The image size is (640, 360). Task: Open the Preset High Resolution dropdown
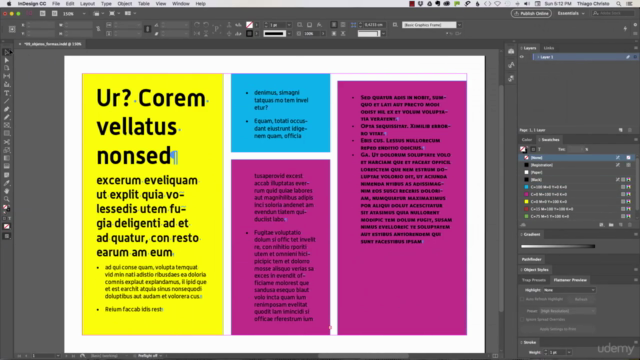[567, 311]
